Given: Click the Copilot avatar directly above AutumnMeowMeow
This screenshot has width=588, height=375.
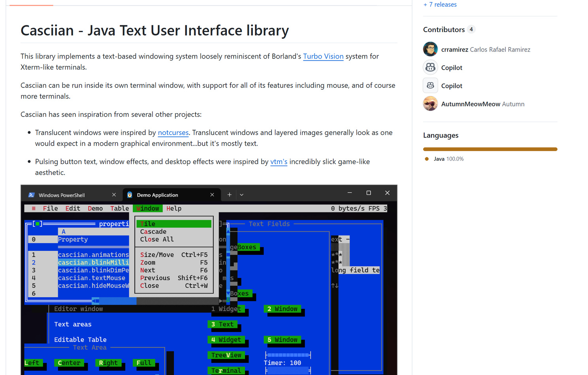Looking at the screenshot, I should pyautogui.click(x=430, y=85).
